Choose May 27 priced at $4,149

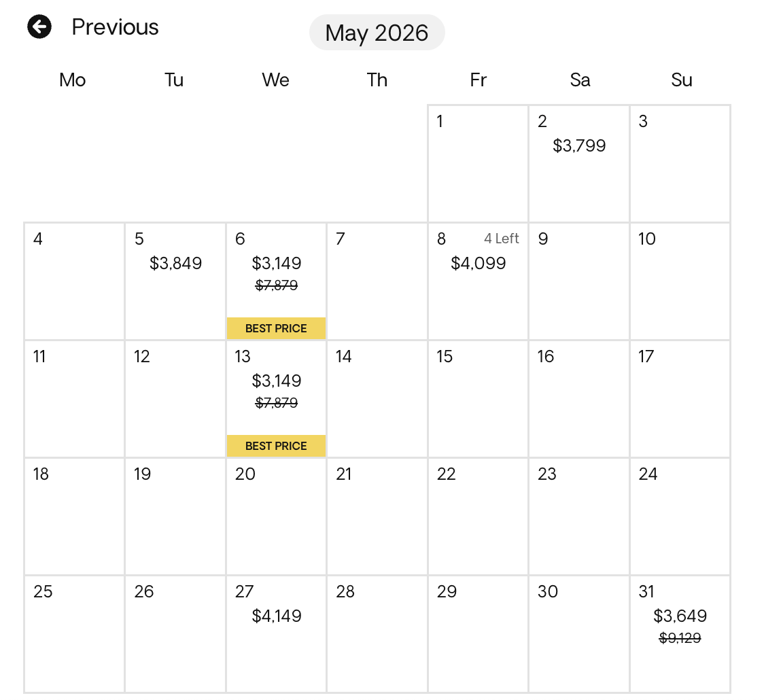click(276, 634)
